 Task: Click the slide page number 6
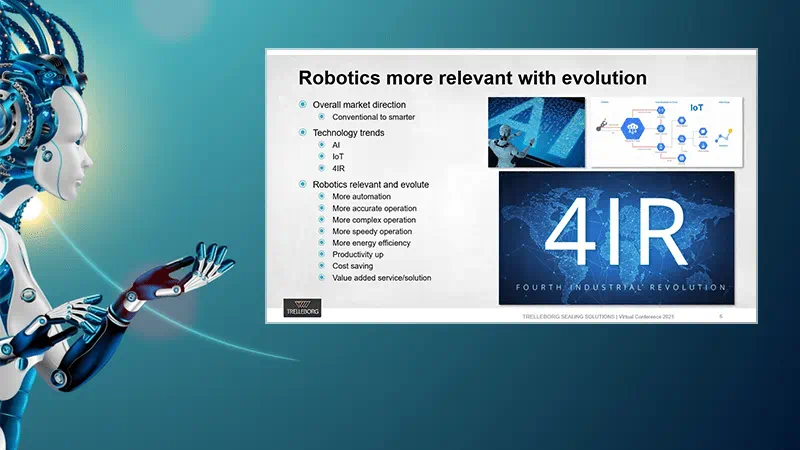721,316
